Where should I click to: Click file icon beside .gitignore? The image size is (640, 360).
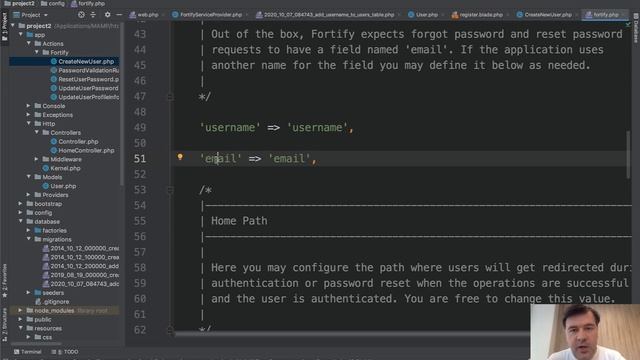tap(38, 302)
